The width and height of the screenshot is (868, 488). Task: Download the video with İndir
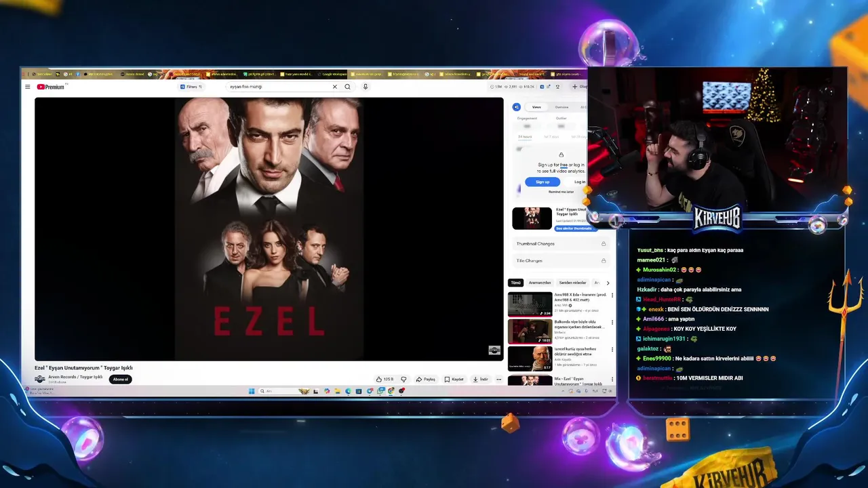tap(480, 380)
